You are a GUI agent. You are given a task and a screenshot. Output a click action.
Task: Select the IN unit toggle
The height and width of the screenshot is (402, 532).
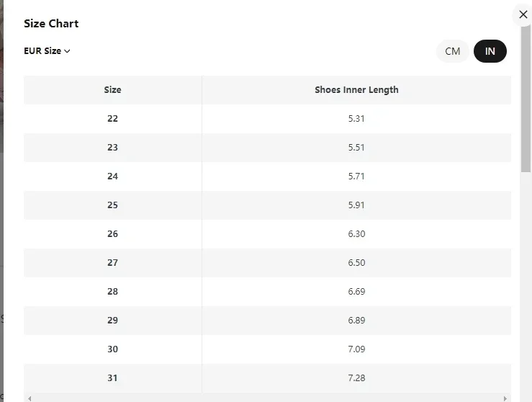tap(490, 51)
